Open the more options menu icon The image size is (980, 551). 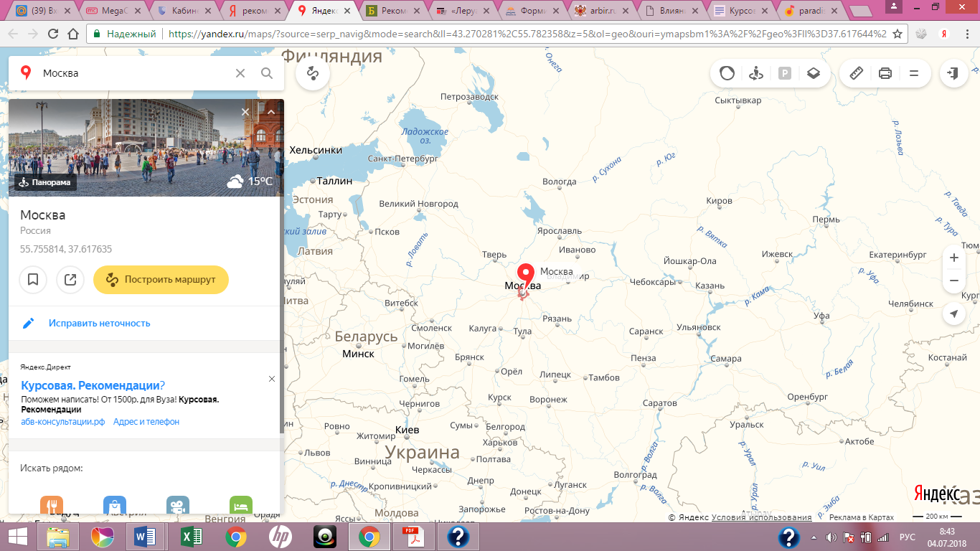[913, 73]
